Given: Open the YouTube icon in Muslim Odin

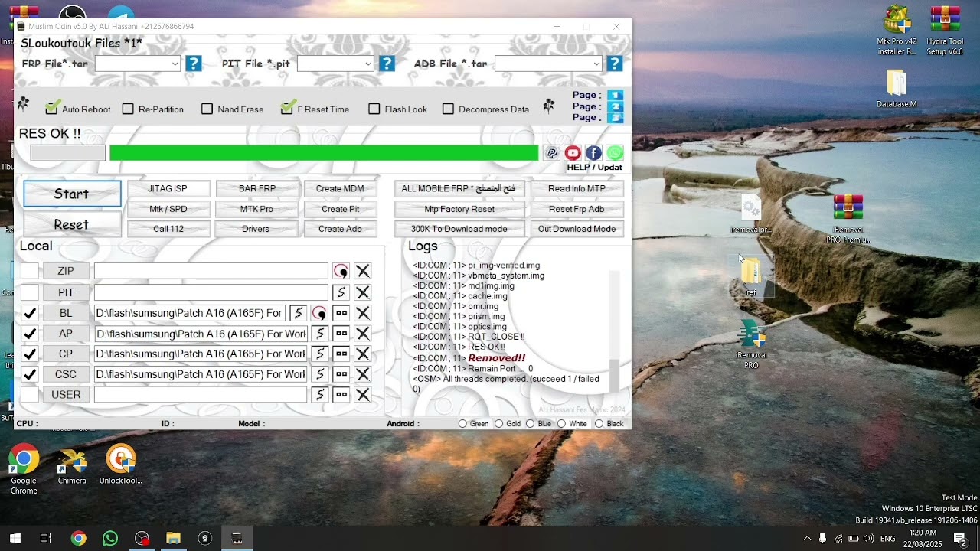Looking at the screenshot, I should (573, 153).
